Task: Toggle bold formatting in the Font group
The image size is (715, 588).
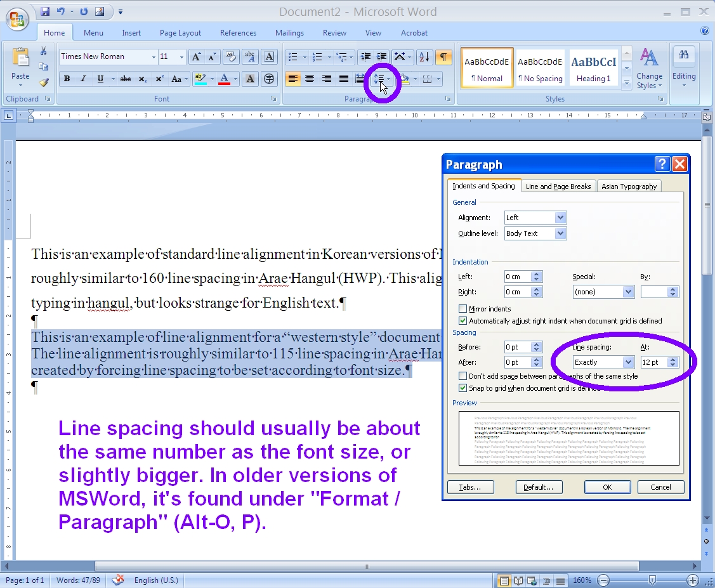Action: point(67,79)
